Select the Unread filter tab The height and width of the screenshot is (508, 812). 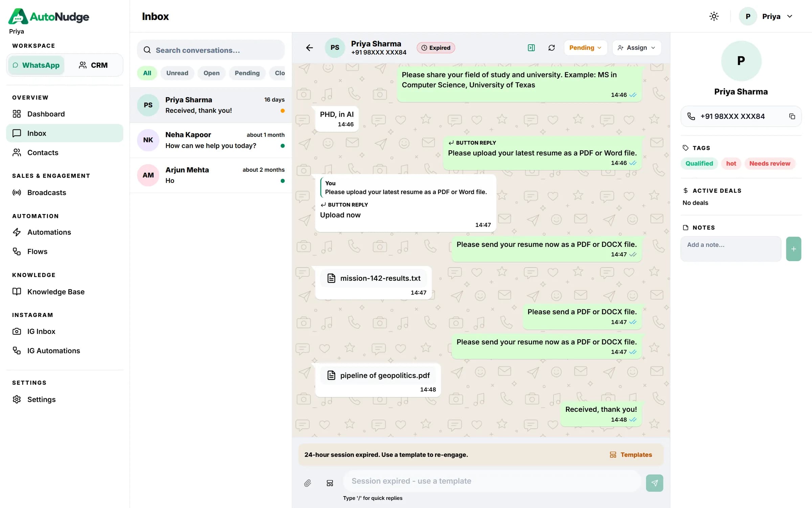(x=177, y=73)
